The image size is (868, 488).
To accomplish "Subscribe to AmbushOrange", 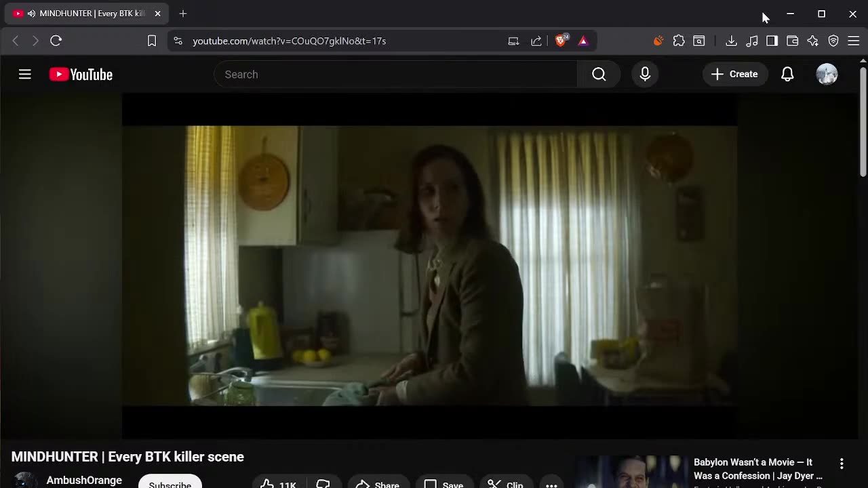I will click(170, 481).
